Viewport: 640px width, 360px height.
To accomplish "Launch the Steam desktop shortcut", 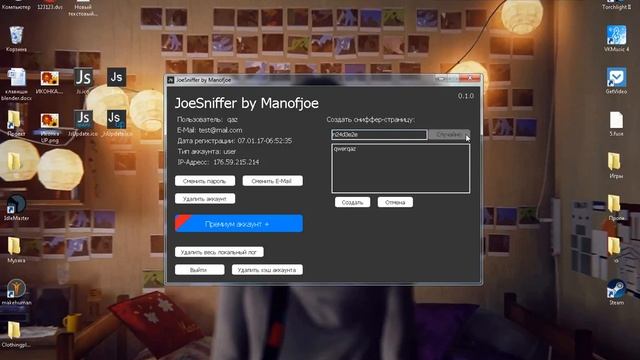I will pos(616,292).
